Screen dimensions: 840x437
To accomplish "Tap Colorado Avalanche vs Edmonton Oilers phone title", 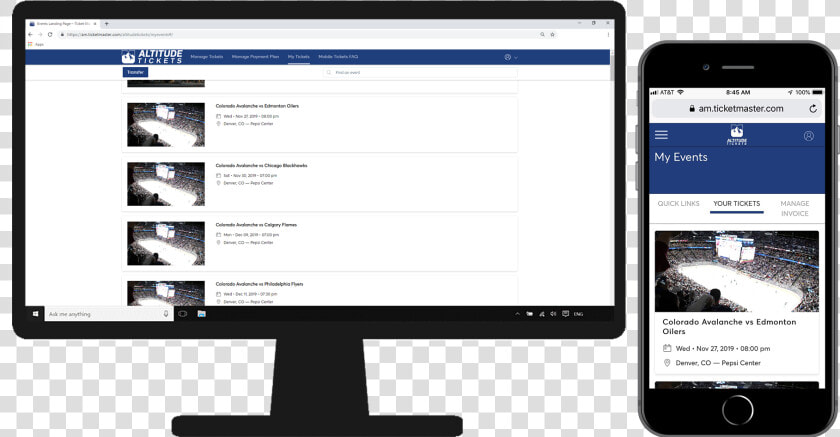I will [x=729, y=327].
